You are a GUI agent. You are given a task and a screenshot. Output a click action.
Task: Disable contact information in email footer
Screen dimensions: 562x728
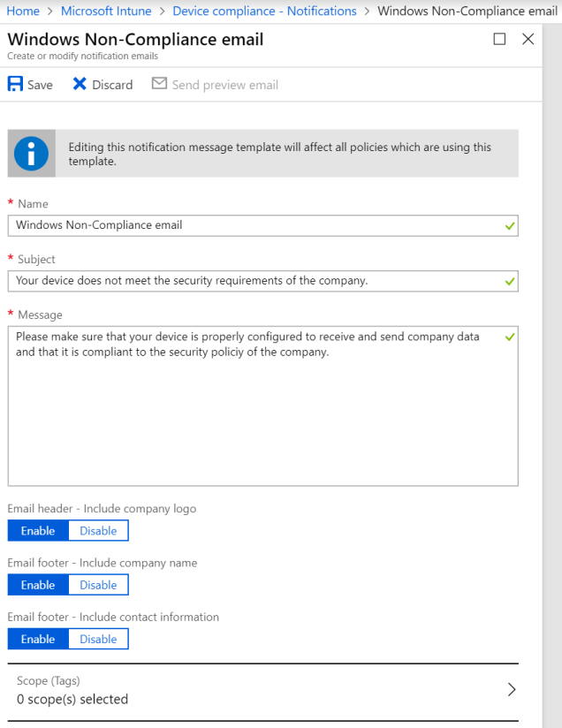click(x=98, y=639)
